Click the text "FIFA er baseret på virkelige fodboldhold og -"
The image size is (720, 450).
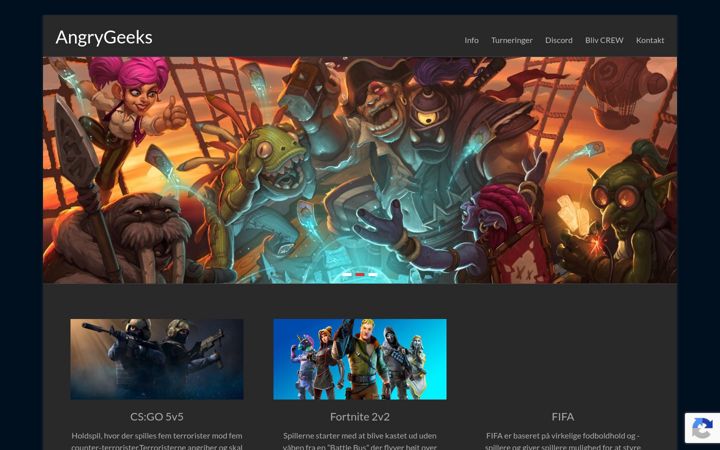pos(562,435)
